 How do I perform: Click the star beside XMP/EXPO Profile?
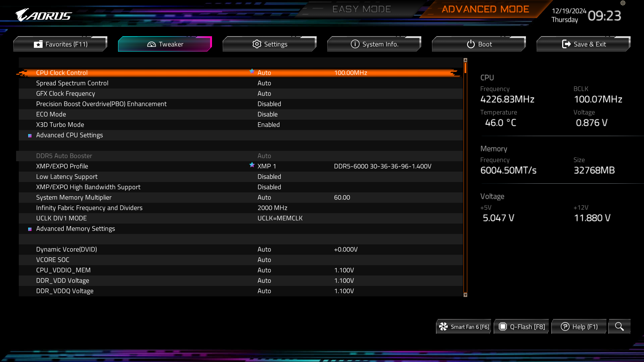pyautogui.click(x=252, y=165)
